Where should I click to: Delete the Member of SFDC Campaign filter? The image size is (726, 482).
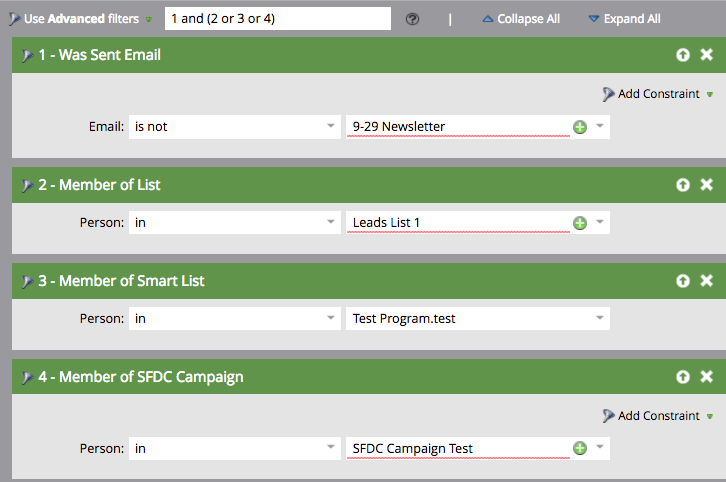coord(706,377)
